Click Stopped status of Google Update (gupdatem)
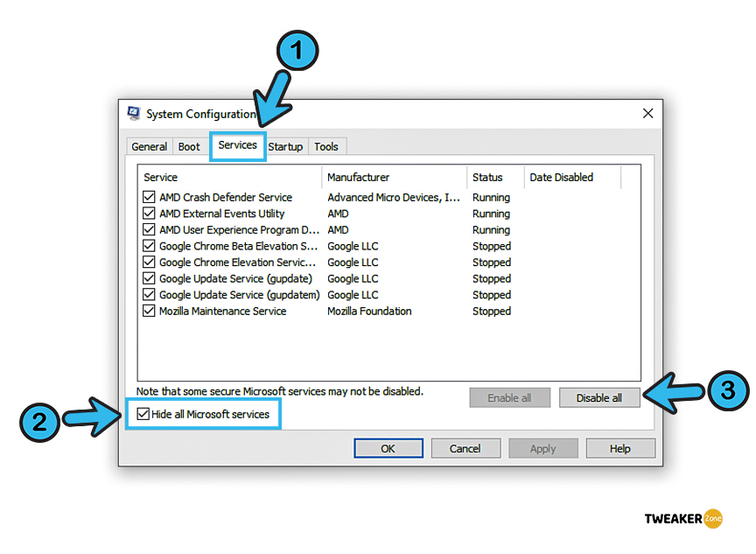This screenshot has width=756, height=554. coord(492,295)
